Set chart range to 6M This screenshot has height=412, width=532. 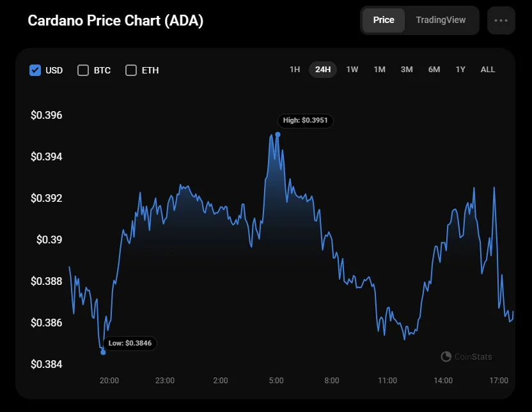(434, 70)
